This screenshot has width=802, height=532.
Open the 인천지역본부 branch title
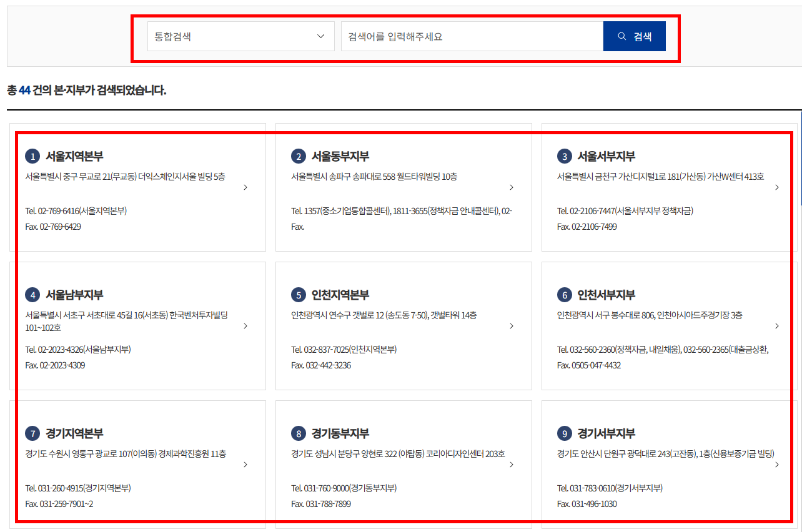point(340,295)
